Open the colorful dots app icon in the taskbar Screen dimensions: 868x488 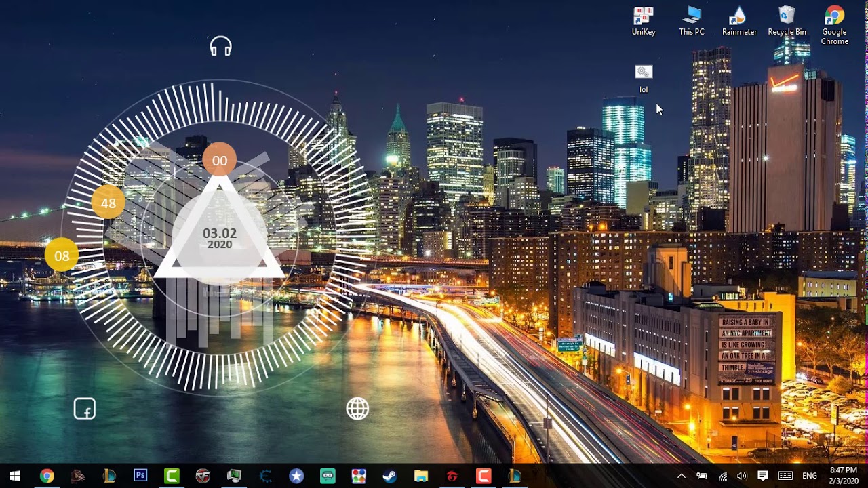click(359, 476)
